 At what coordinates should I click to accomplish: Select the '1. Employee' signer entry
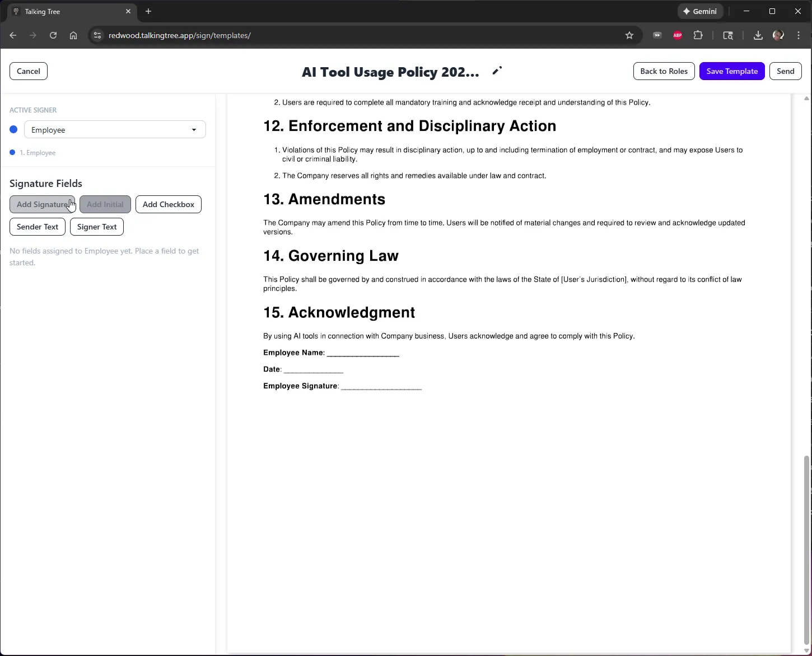pyautogui.click(x=32, y=152)
